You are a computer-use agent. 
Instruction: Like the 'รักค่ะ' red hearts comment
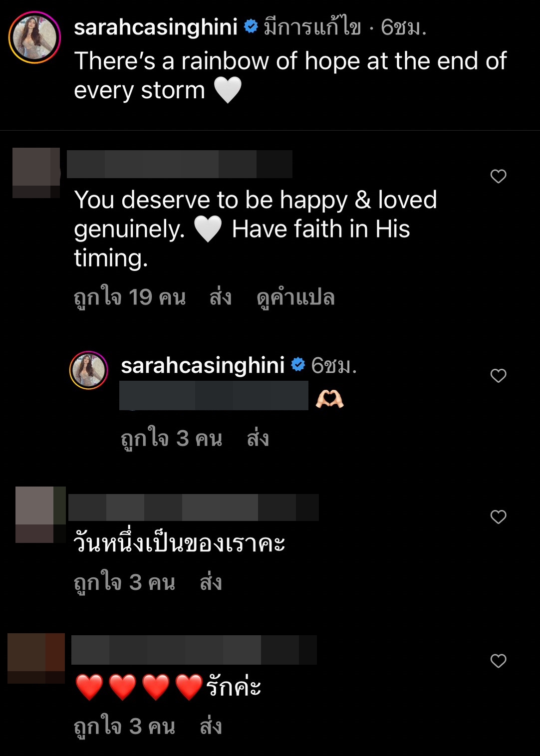498,661
